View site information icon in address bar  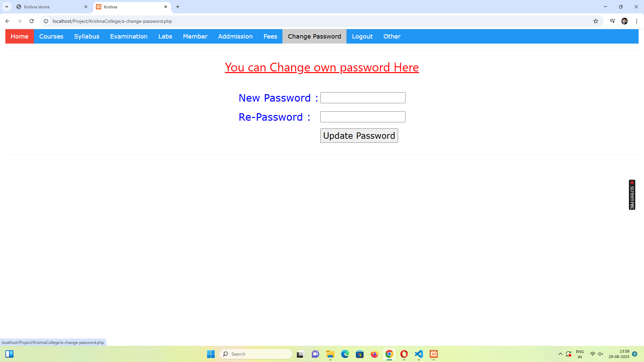click(46, 21)
